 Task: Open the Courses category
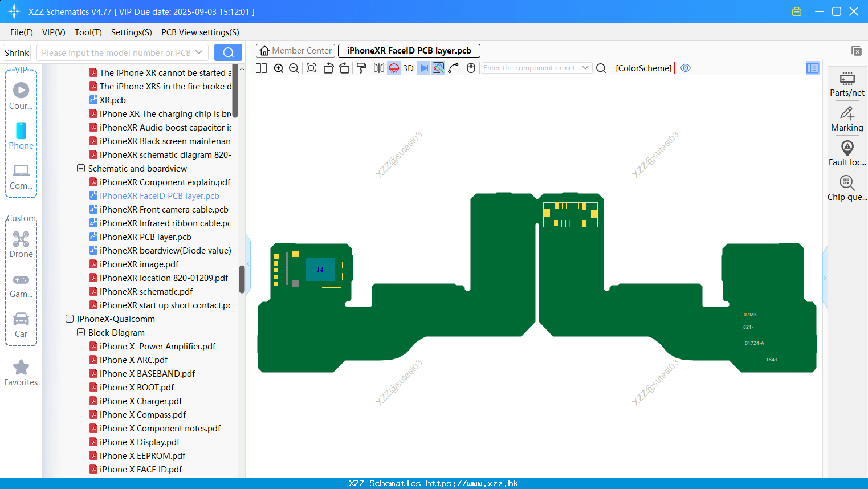point(21,96)
